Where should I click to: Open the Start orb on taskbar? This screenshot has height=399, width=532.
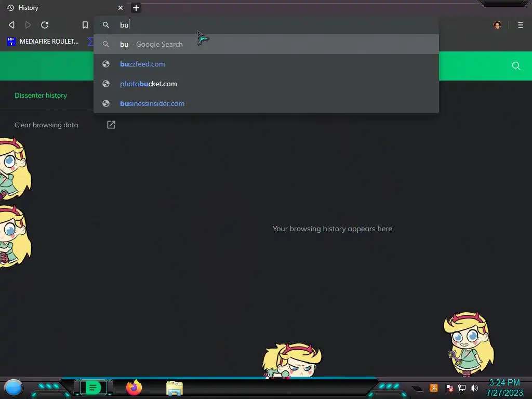(14, 388)
